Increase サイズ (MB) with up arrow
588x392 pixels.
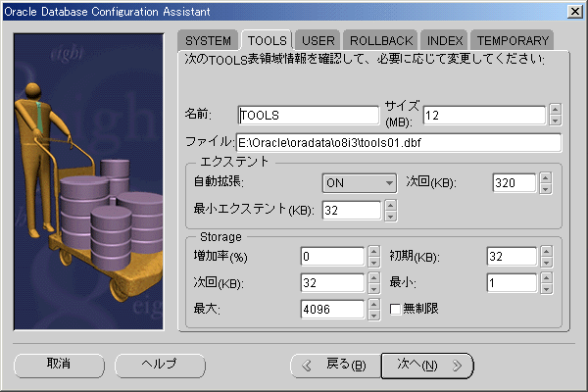point(555,109)
